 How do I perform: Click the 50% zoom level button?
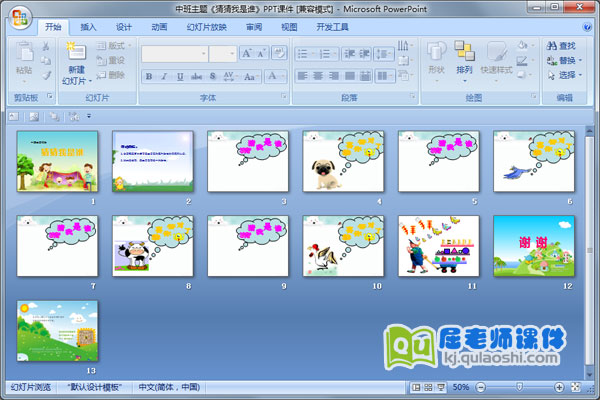pyautogui.click(x=461, y=387)
